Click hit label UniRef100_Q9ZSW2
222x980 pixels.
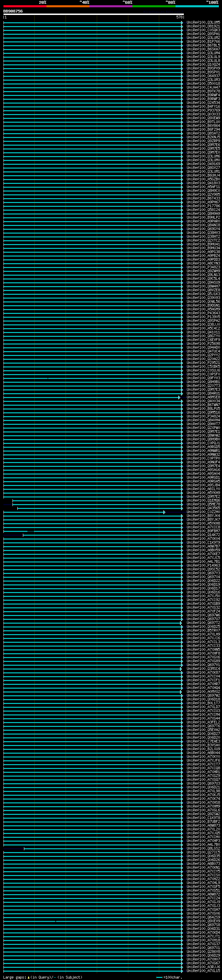coord(203,814)
